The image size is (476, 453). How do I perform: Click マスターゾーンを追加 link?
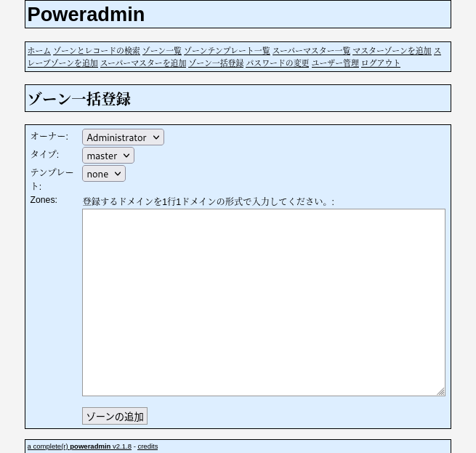click(x=392, y=50)
